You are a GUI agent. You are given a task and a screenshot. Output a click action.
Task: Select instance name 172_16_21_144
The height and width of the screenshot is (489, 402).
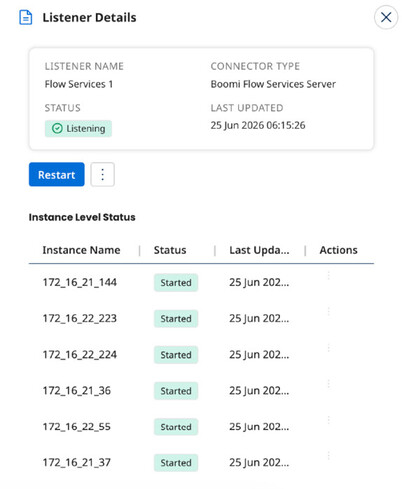(x=80, y=282)
